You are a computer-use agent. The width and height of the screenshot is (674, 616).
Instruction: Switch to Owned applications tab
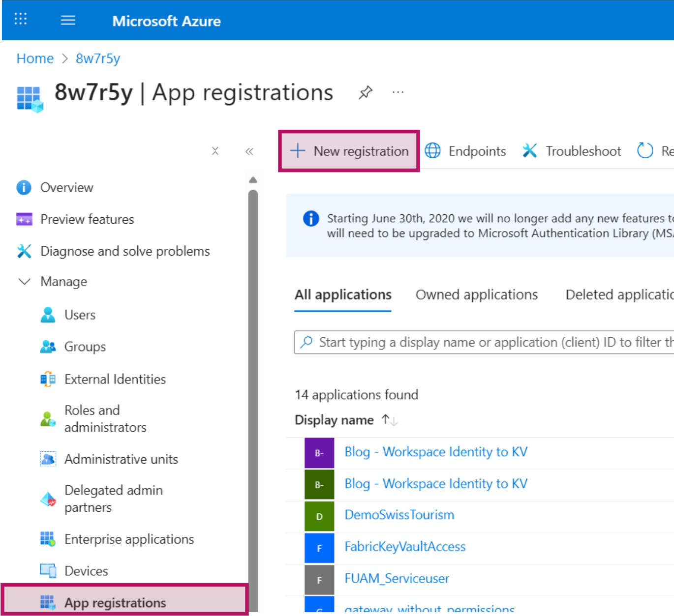tap(476, 294)
